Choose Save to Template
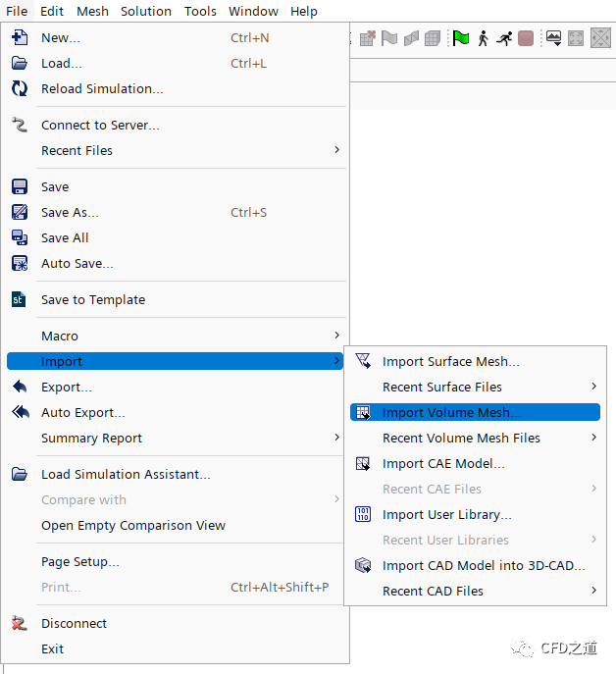The height and width of the screenshot is (674, 616). (x=93, y=299)
